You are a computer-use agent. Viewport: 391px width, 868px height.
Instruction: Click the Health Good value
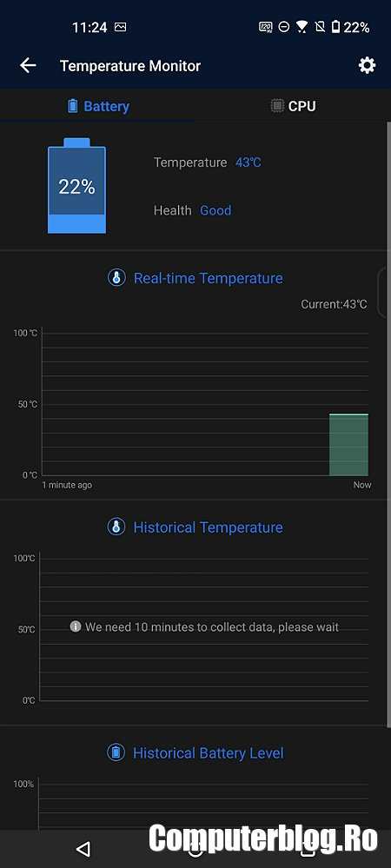[x=215, y=210]
